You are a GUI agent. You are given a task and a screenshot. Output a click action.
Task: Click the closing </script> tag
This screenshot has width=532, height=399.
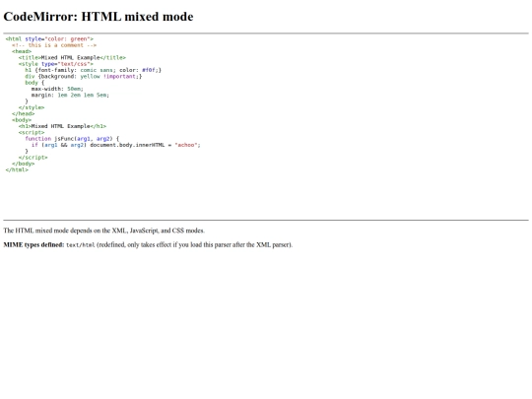[33, 158]
